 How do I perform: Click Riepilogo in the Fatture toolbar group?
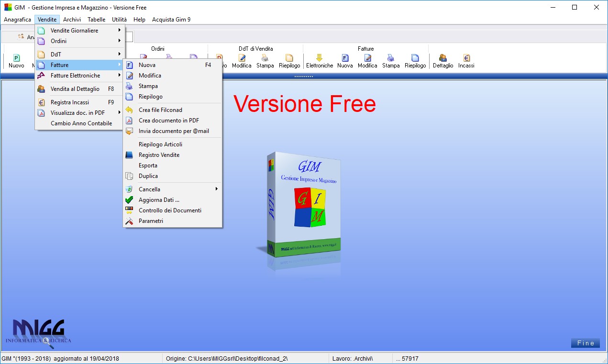[x=415, y=61]
